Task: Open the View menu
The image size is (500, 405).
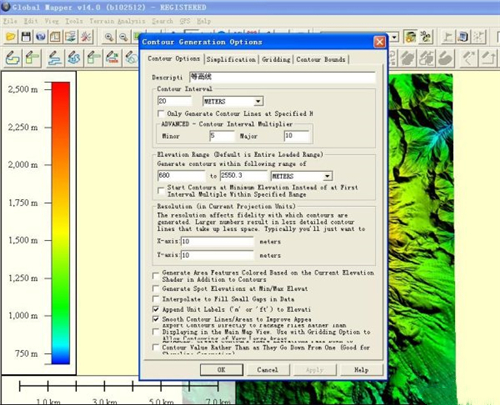Action: tap(52, 21)
